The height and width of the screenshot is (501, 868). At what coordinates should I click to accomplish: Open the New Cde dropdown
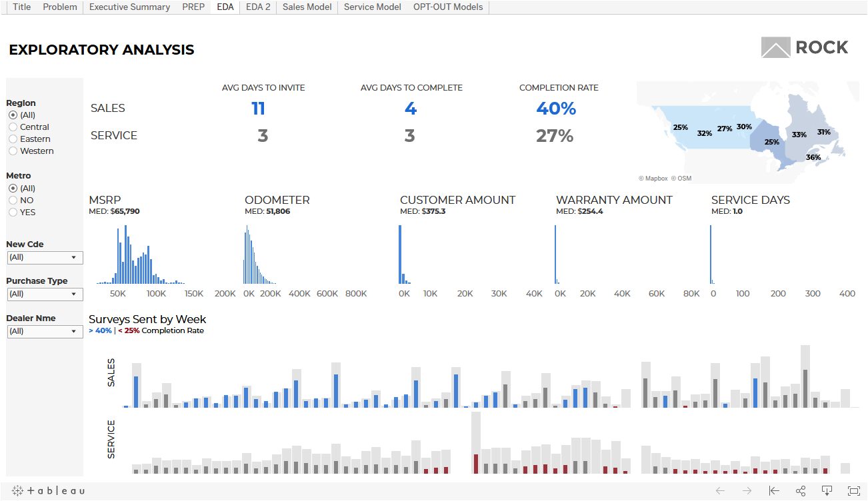pos(45,257)
